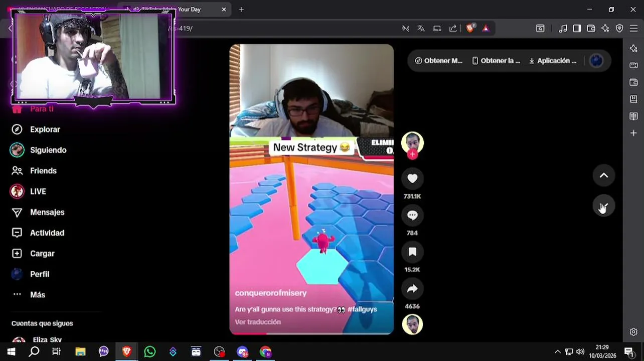Share the video using the arrow icon
Viewport: 644px width, 361px height.
point(412,288)
